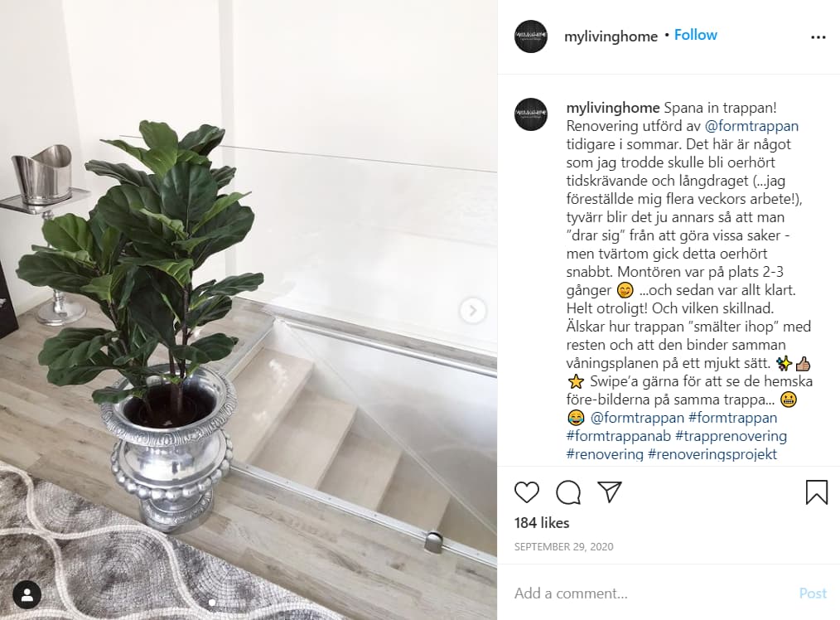The width and height of the screenshot is (840, 620).
Task: Open comments with speech bubble icon
Action: [568, 492]
